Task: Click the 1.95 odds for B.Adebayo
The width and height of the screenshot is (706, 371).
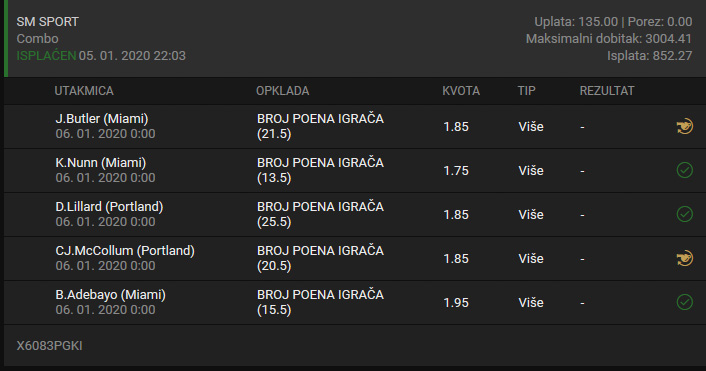Action: pyautogui.click(x=456, y=303)
